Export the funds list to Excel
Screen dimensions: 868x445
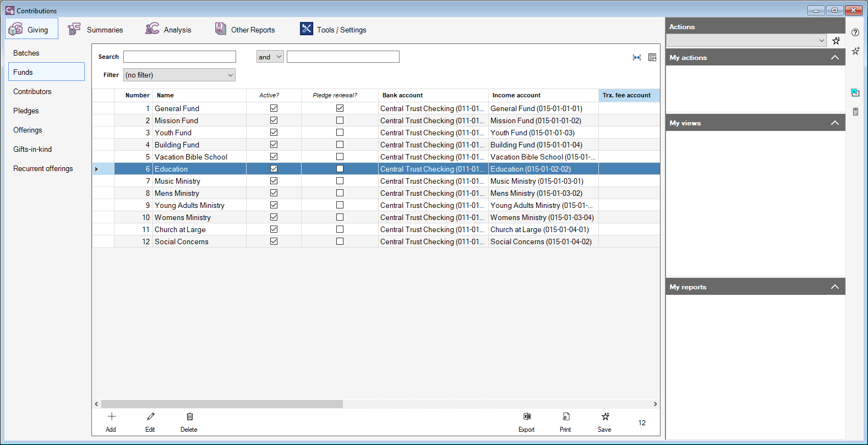click(527, 417)
